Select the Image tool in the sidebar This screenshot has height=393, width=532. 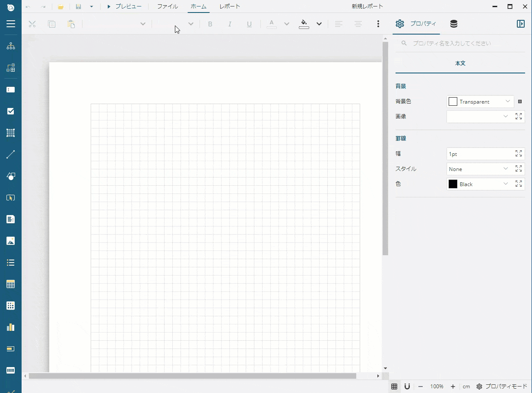click(10, 241)
